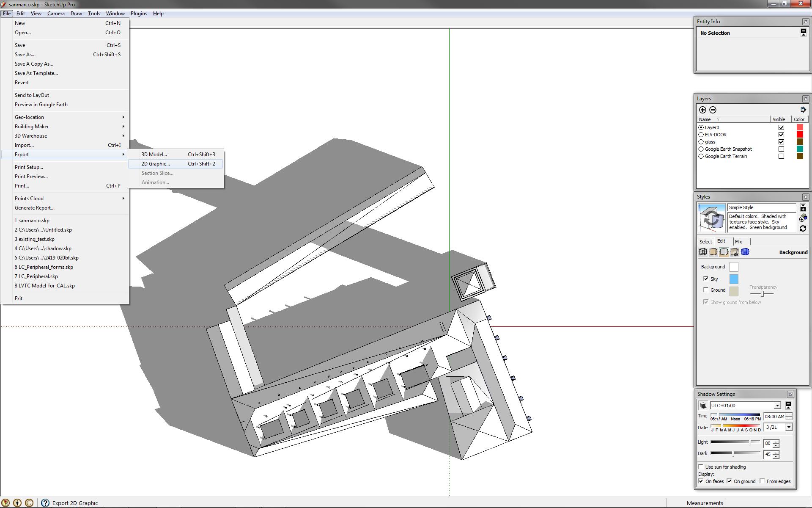
Task: Click Update style with changes icon
Action: [803, 229]
